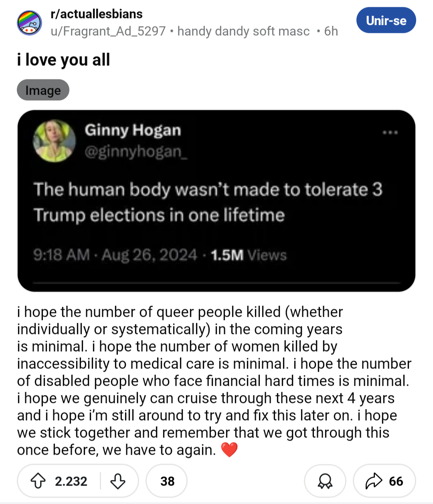Upvote the post with the up arrow
Image resolution: width=433 pixels, height=504 pixels.
click(x=38, y=481)
